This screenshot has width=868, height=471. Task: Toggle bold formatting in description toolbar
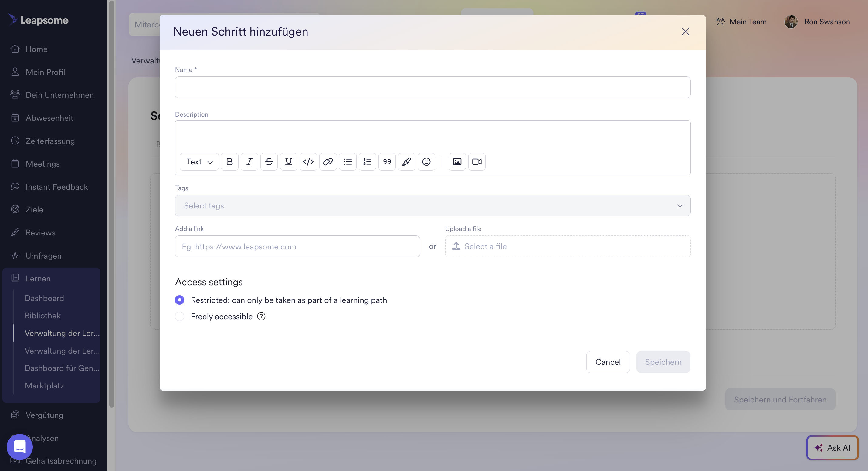229,162
